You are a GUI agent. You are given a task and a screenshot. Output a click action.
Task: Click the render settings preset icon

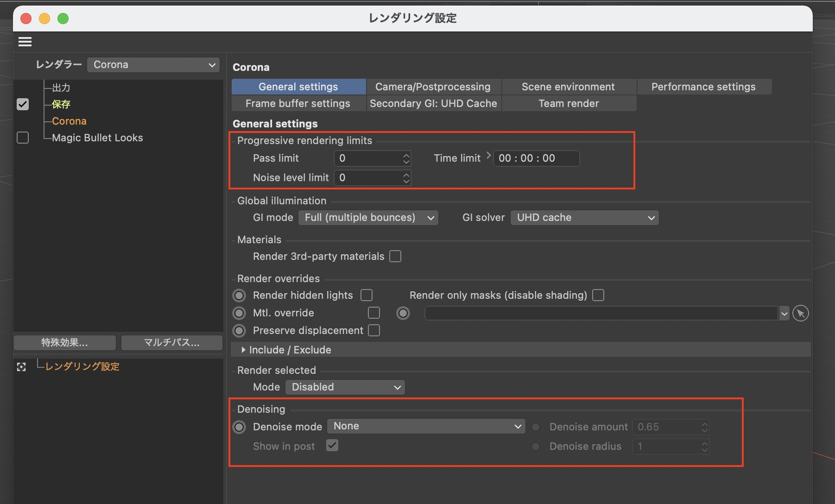(x=21, y=367)
